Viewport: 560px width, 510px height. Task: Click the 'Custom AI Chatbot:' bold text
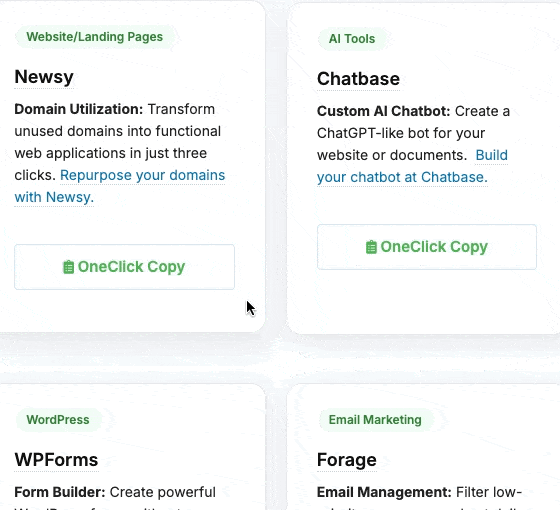coord(384,111)
